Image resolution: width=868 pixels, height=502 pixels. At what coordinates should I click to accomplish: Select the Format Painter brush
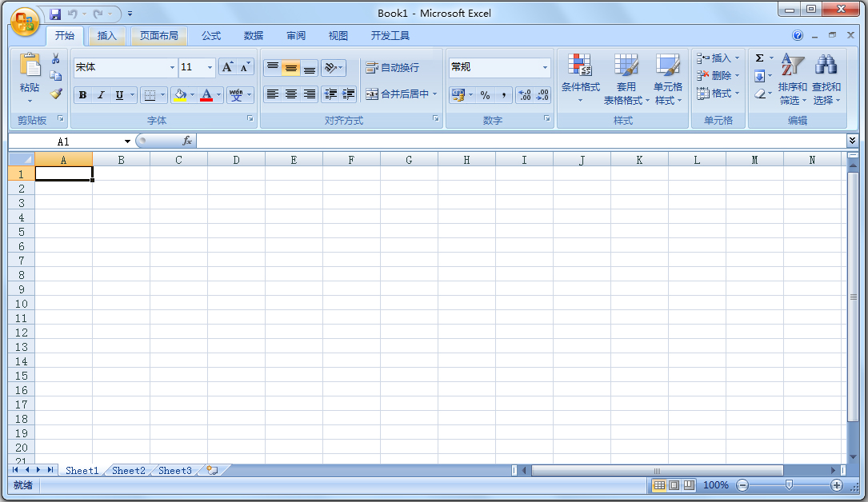pos(55,94)
